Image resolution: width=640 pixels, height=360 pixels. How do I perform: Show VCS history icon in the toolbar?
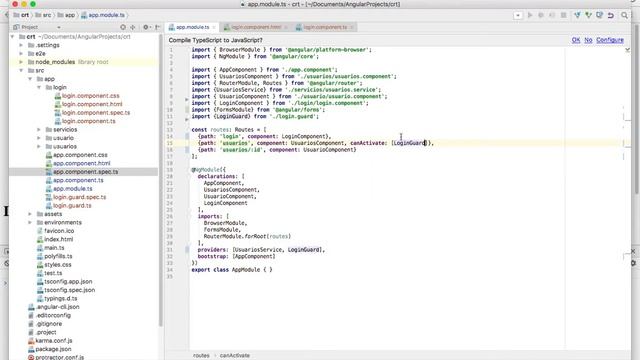(599, 15)
